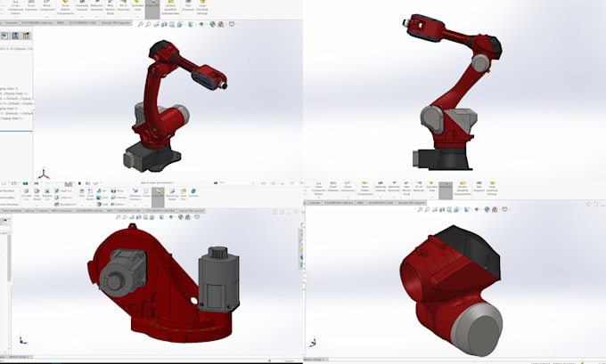This screenshot has width=606, height=364.
Task: Open SOLIDWORKS CAM tab in robot assembly window
Action: pos(82,23)
